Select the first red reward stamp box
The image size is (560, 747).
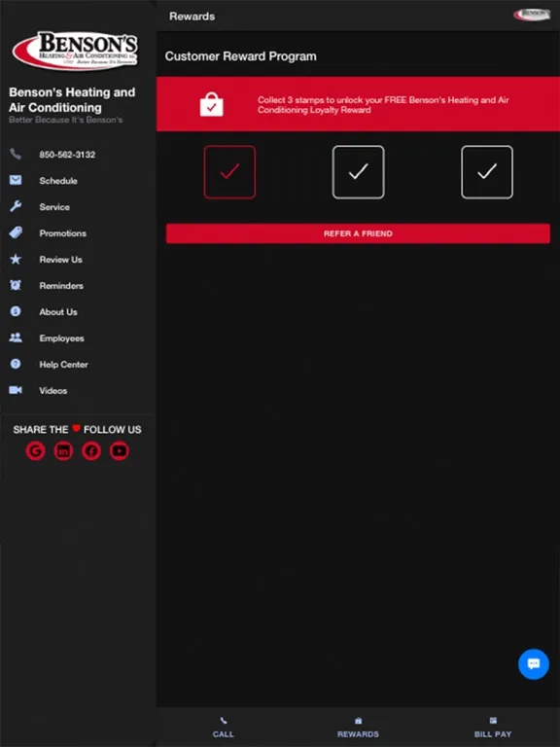[x=229, y=172]
